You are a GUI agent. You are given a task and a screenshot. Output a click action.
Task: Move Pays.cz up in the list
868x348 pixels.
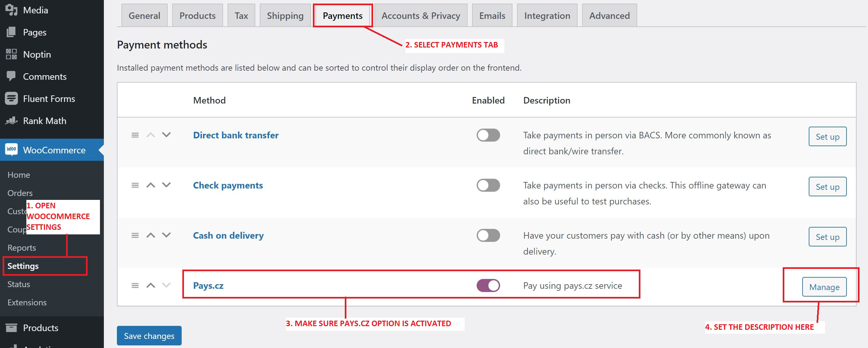coord(151,285)
